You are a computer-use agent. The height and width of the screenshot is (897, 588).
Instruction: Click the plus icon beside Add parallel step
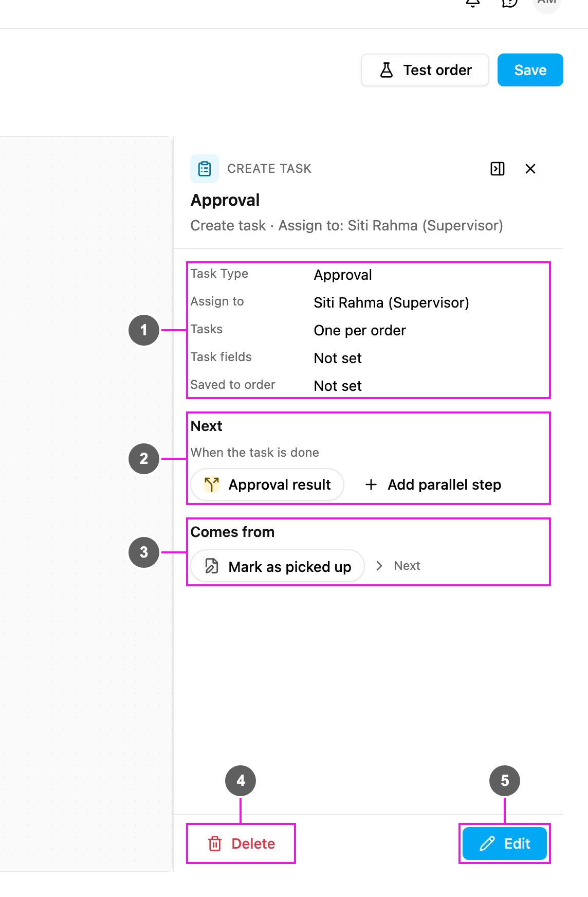coord(371,485)
